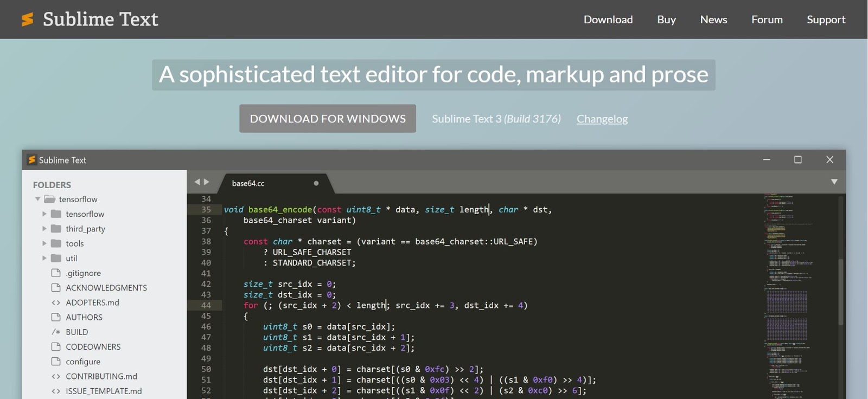
Task: Click the Build 3176 version text
Action: click(x=533, y=119)
